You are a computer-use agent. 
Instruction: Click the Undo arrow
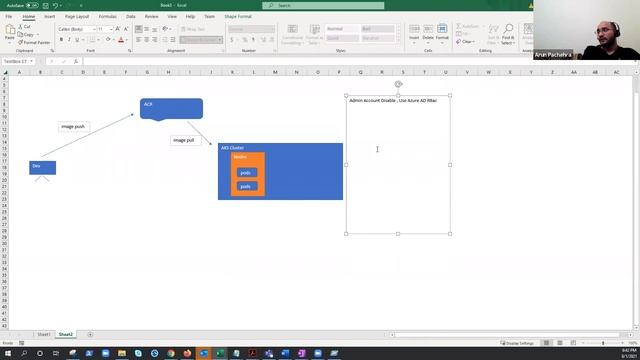pyautogui.click(x=55, y=6)
